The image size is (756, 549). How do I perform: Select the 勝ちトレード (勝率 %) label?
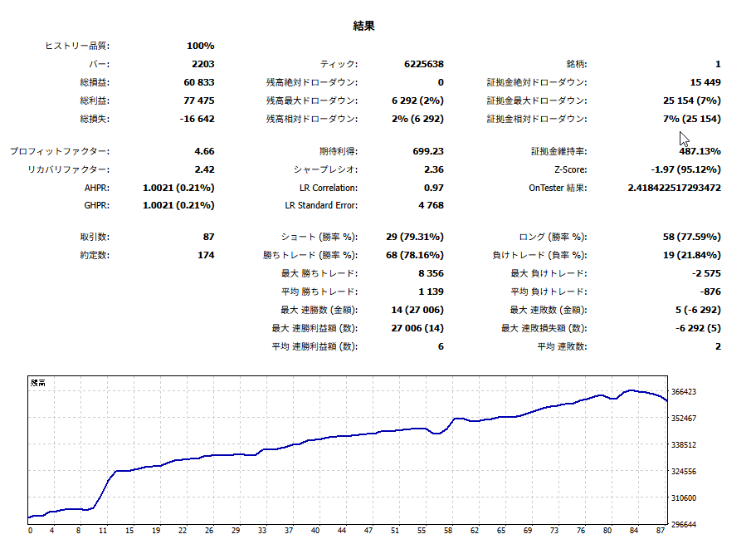point(310,255)
